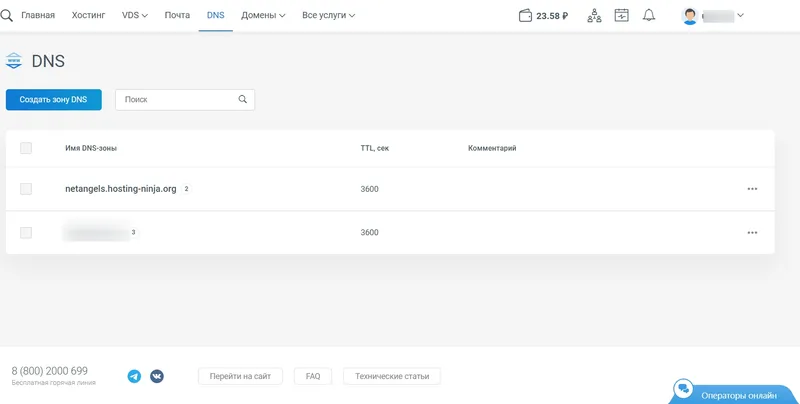Click the phone number 8 (800) 2000 699
The height and width of the screenshot is (404, 800).
coord(49,371)
